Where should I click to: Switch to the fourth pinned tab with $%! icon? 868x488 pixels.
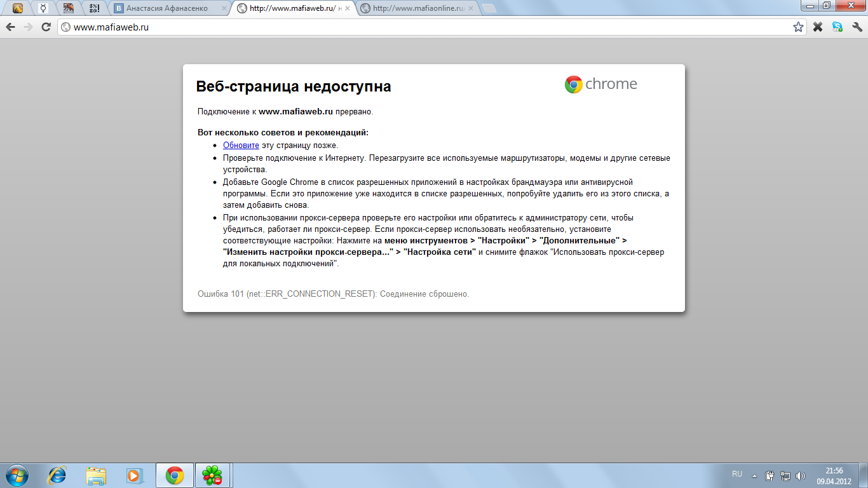pyautogui.click(x=94, y=8)
